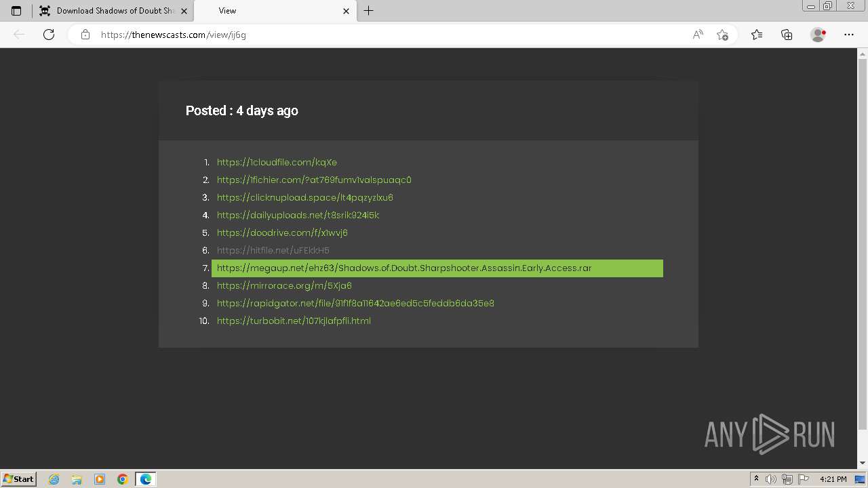The height and width of the screenshot is (488, 868).
Task: Open volume control in tray
Action: click(x=771, y=479)
